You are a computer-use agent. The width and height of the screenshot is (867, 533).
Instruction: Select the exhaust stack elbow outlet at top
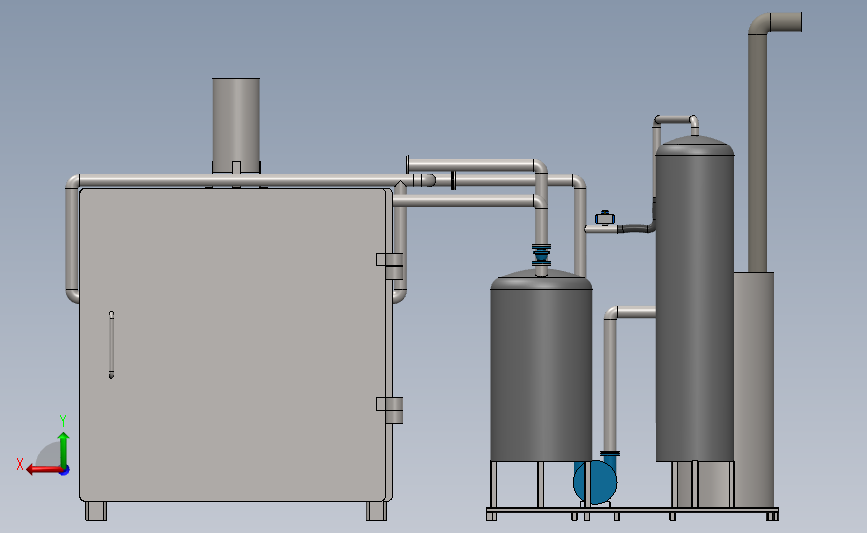(776, 23)
